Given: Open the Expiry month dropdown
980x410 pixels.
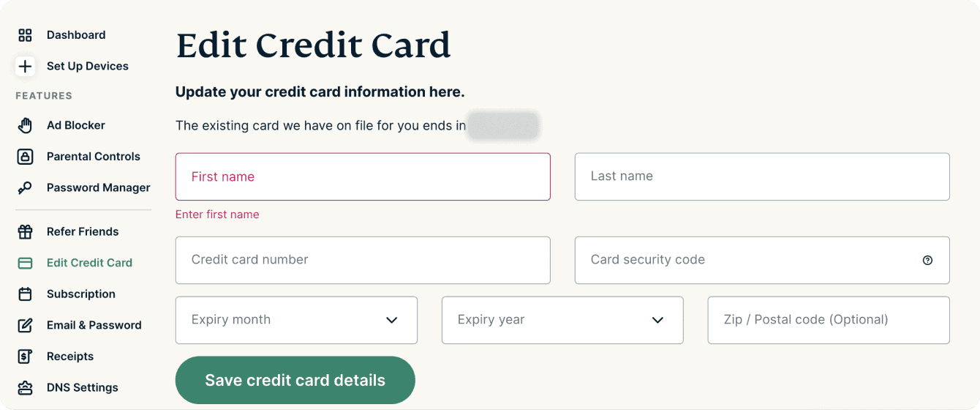Looking at the screenshot, I should click(x=296, y=320).
